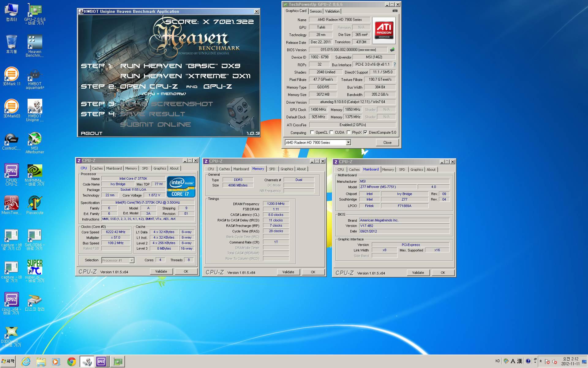Click OK in the Memory CPU-Z window
The width and height of the screenshot is (588, 368).
coord(313,272)
